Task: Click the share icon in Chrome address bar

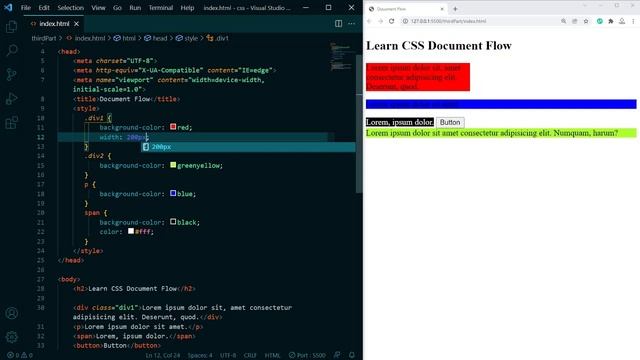Action: click(575, 21)
